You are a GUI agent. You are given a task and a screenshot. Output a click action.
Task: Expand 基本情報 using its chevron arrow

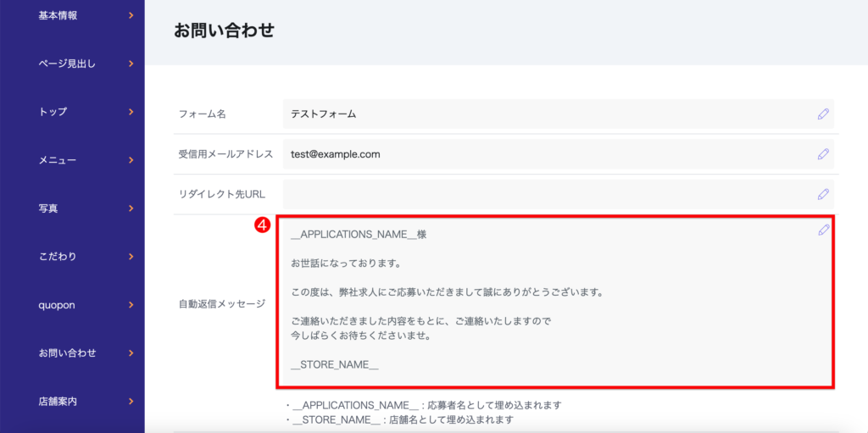pyautogui.click(x=131, y=15)
